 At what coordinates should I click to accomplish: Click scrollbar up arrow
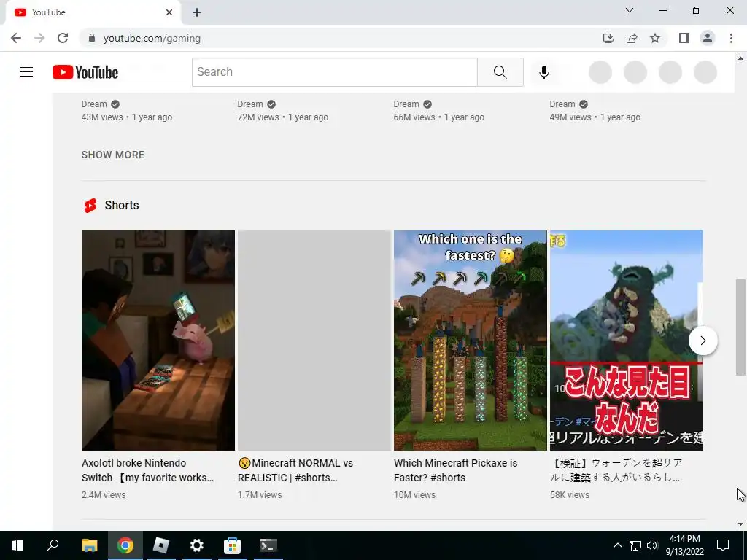point(740,58)
